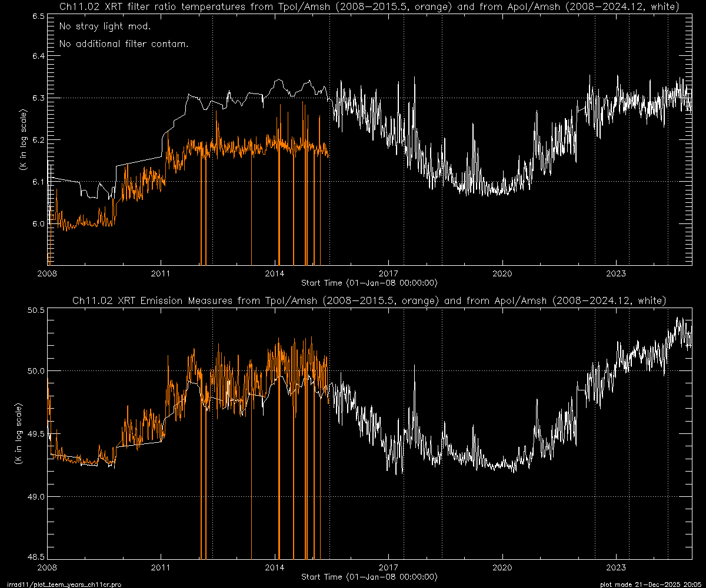Click the 2014 year tick under the bottom plot
Viewport: 706px width, 588px height.
[275, 567]
